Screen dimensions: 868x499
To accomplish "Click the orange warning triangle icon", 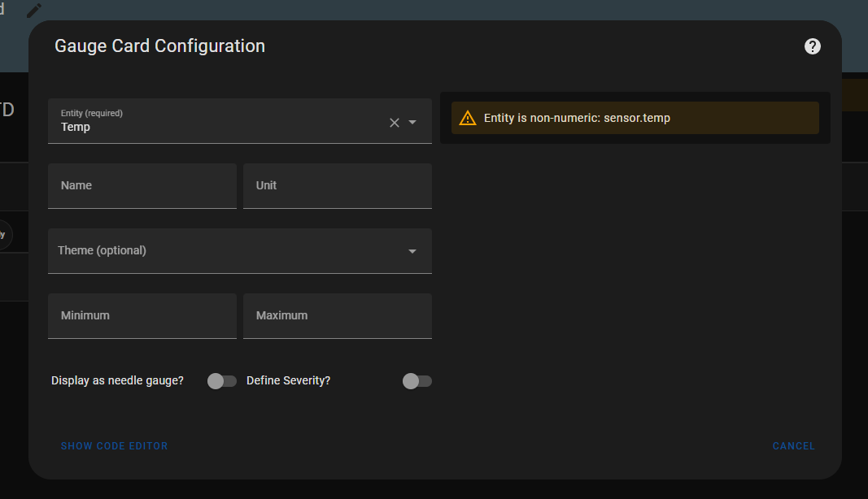I will click(x=467, y=118).
